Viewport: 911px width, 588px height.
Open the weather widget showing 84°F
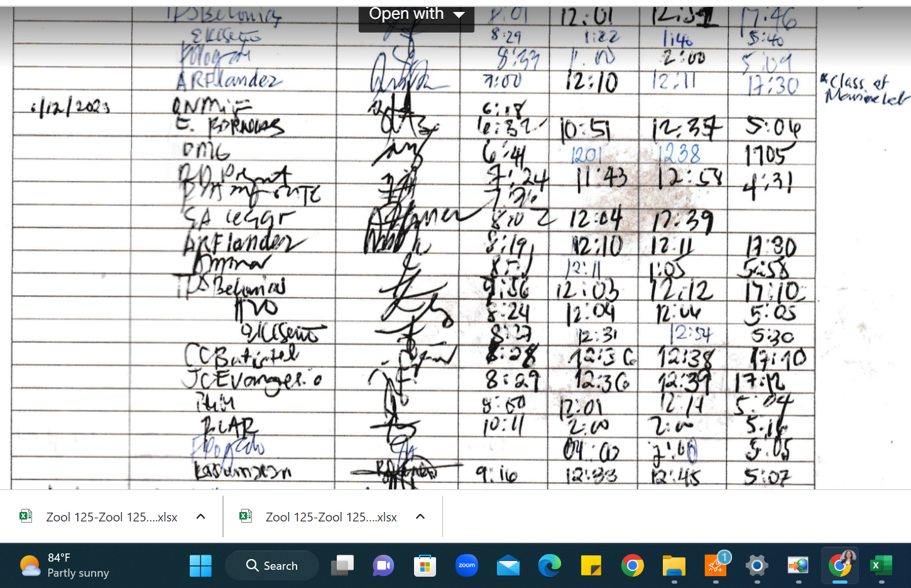click(64, 565)
